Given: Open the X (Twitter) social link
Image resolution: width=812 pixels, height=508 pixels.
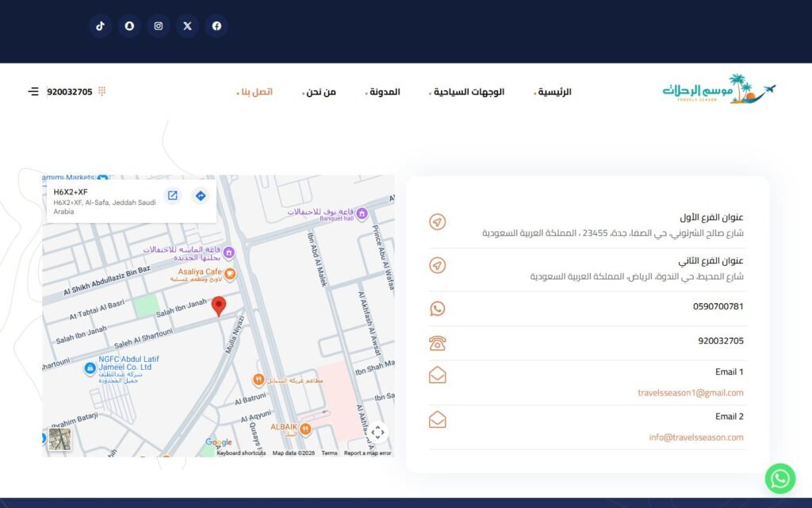Looking at the screenshot, I should (x=187, y=26).
